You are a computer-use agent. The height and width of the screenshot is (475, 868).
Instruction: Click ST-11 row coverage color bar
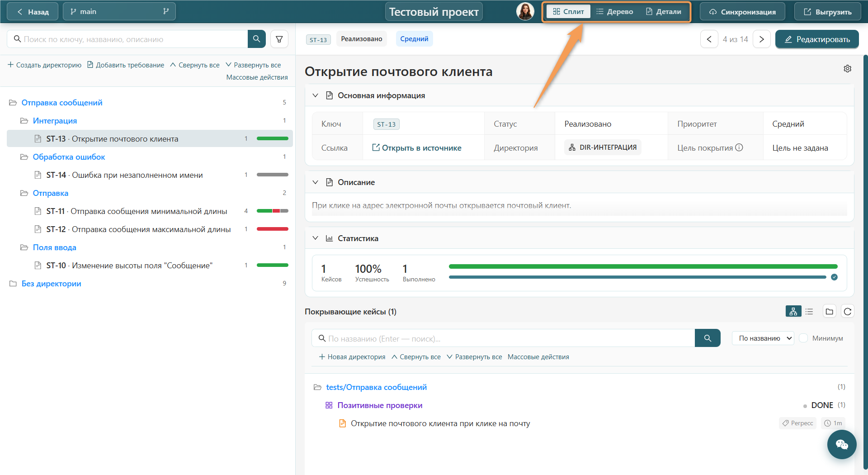[x=272, y=211]
